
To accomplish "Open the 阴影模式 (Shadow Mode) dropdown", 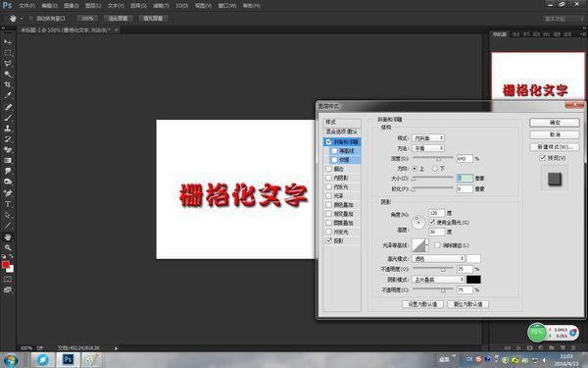I will coord(438,280).
